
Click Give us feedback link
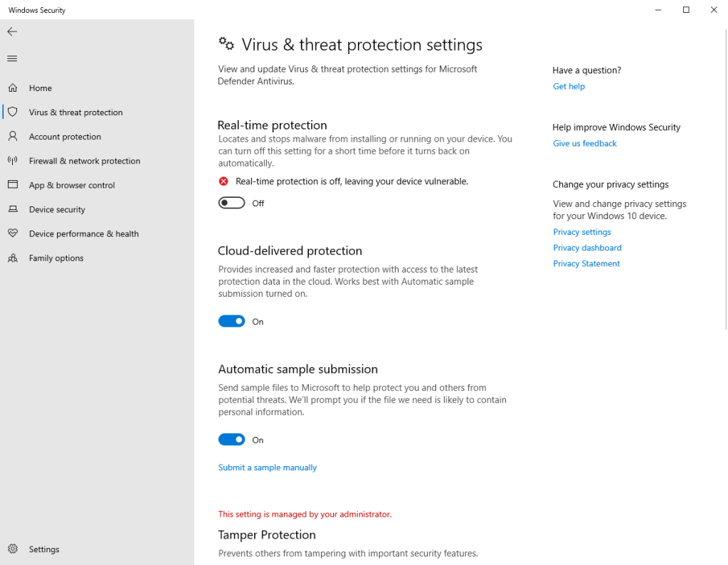[x=584, y=144]
